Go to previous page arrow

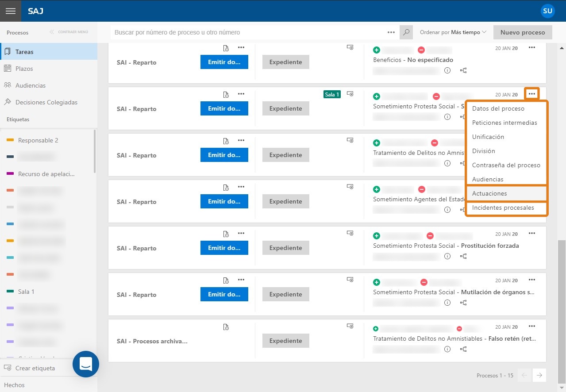(x=524, y=375)
